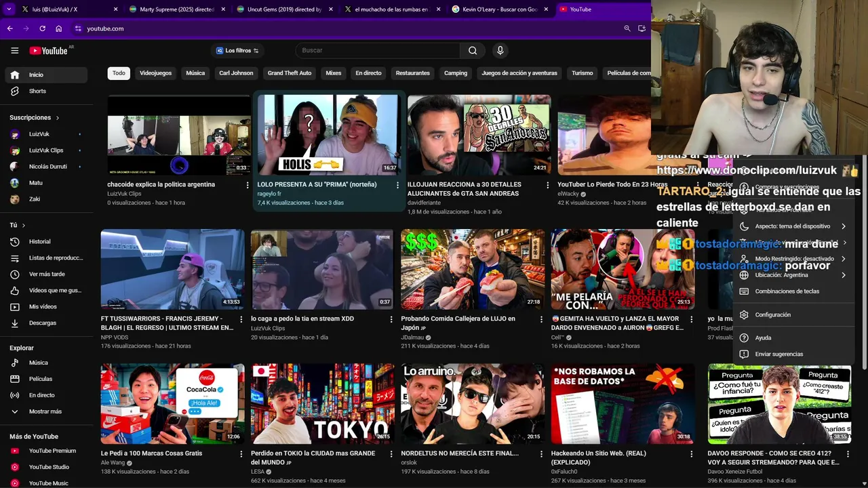Image resolution: width=868 pixels, height=488 pixels.
Task: Select the Turismo filter chip
Action: click(x=582, y=73)
